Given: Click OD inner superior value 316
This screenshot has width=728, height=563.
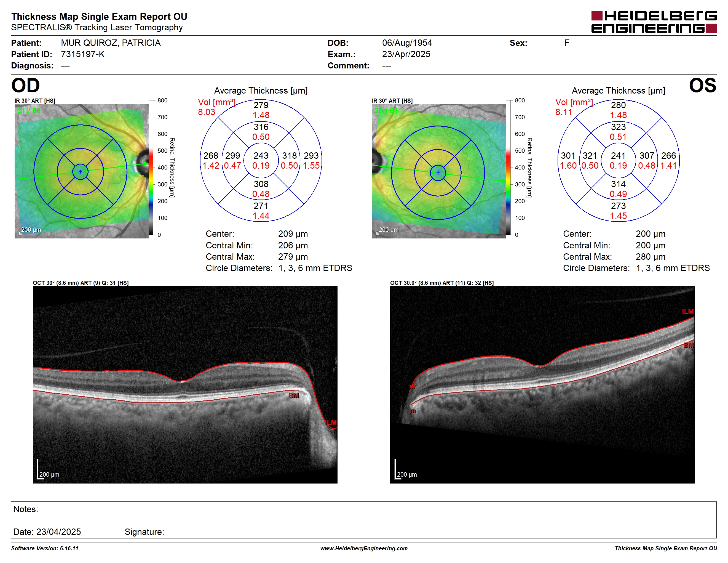Looking at the screenshot, I should point(261,127).
